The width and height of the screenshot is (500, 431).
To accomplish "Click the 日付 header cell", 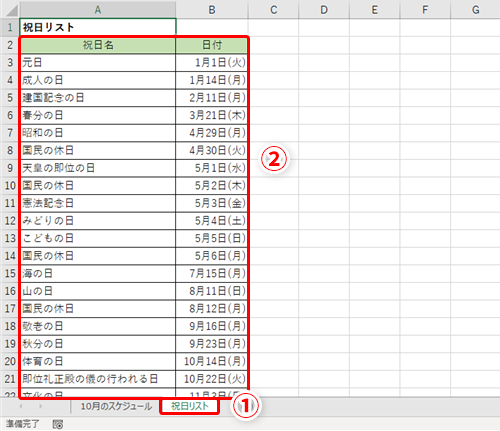I will 212,45.
